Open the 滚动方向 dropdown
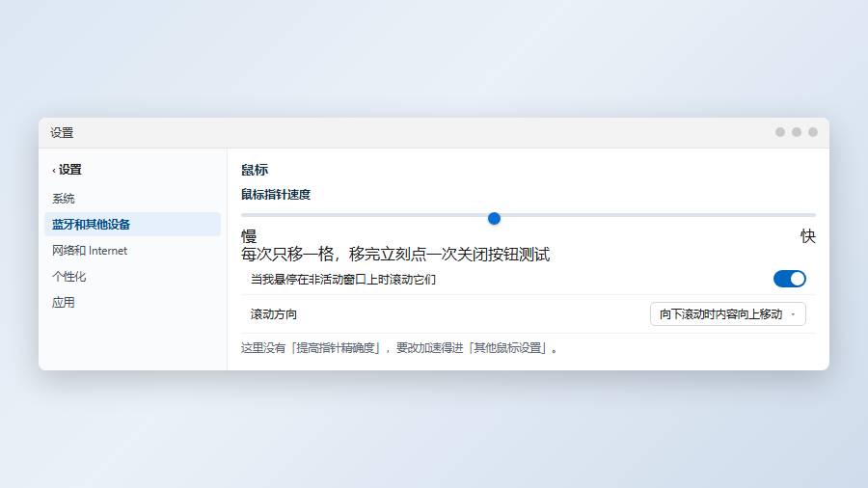 click(727, 314)
